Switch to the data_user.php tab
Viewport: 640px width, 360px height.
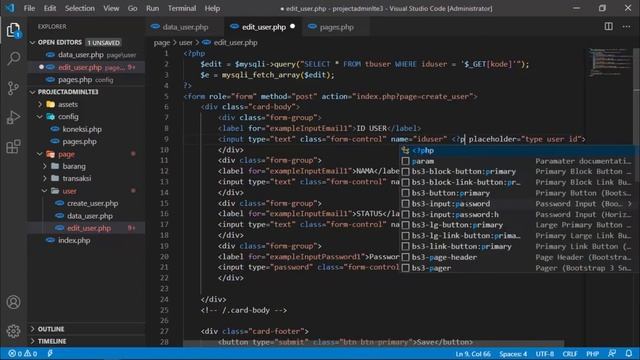coord(184,27)
